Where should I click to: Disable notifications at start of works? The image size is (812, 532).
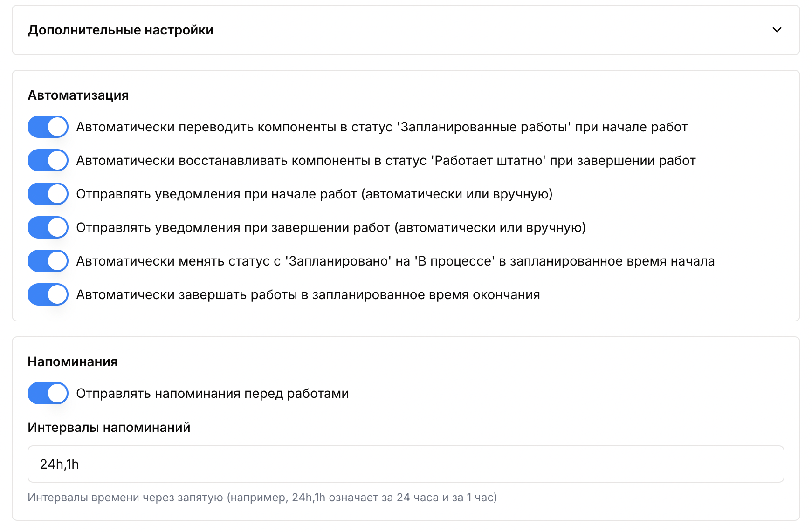47,193
